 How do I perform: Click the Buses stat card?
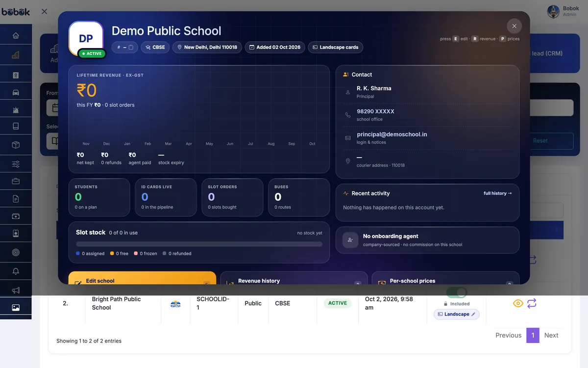click(x=299, y=197)
